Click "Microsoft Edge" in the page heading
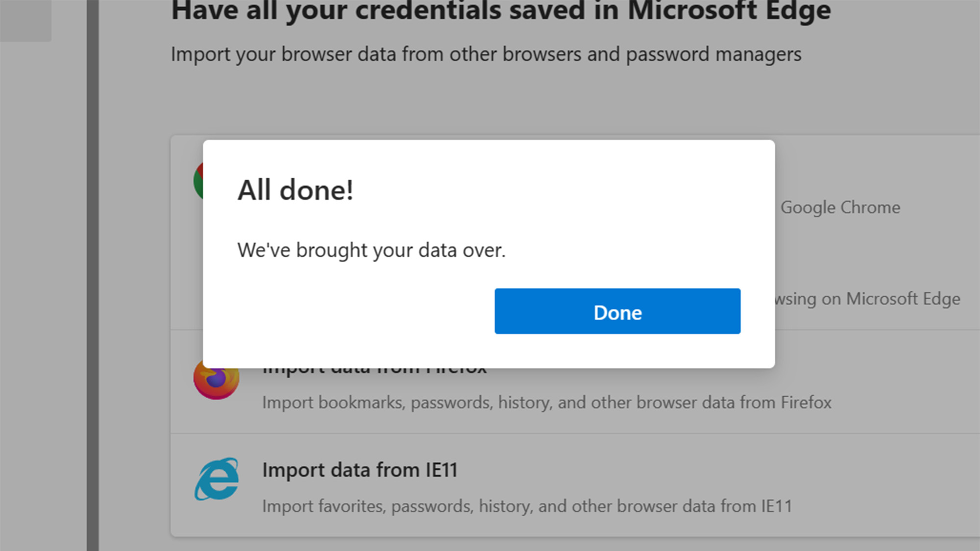The height and width of the screenshot is (551, 980). 729,11
